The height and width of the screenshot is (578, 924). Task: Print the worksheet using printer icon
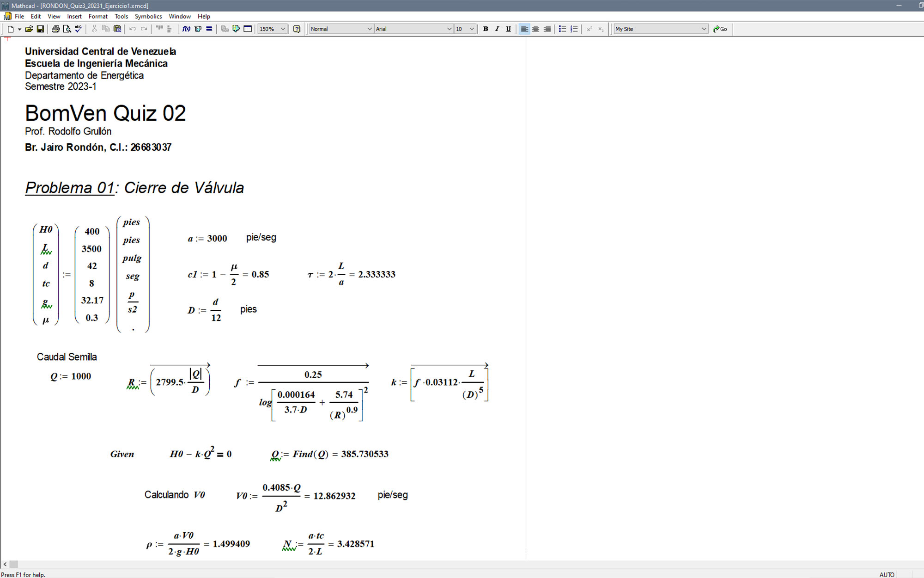tap(55, 29)
